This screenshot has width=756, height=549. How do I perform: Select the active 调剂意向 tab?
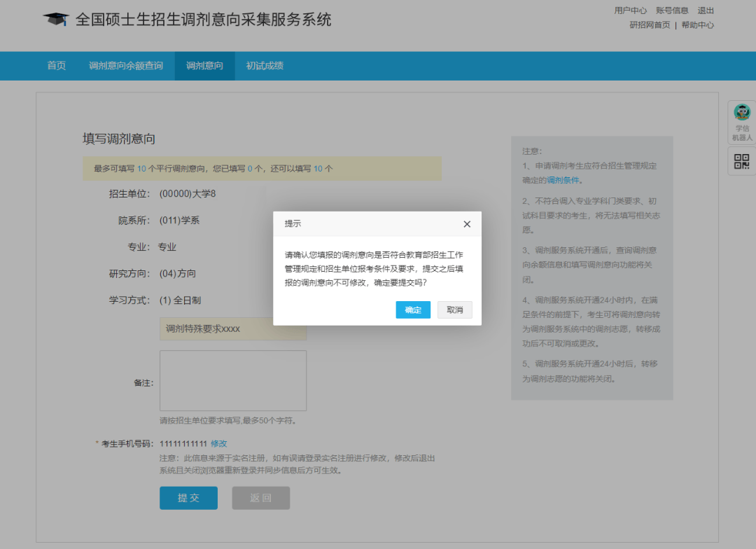(204, 66)
